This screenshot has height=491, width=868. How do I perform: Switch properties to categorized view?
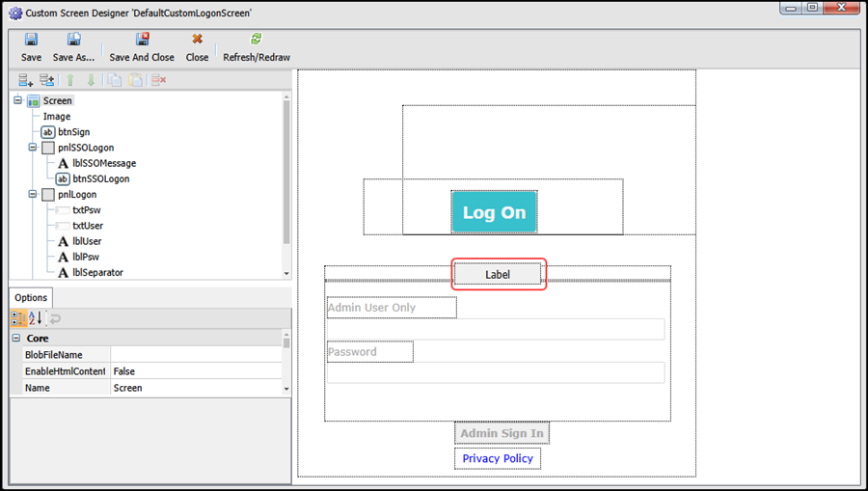coord(18,318)
